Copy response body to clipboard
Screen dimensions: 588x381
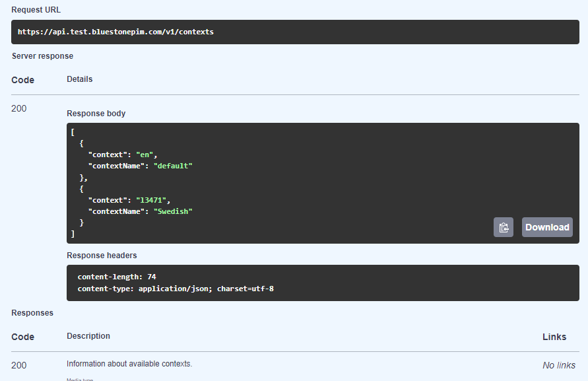504,227
